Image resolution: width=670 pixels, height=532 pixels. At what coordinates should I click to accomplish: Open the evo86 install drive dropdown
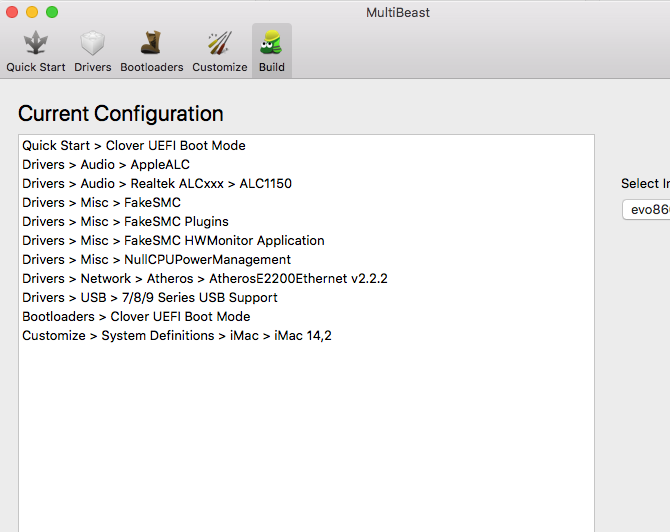click(646, 209)
